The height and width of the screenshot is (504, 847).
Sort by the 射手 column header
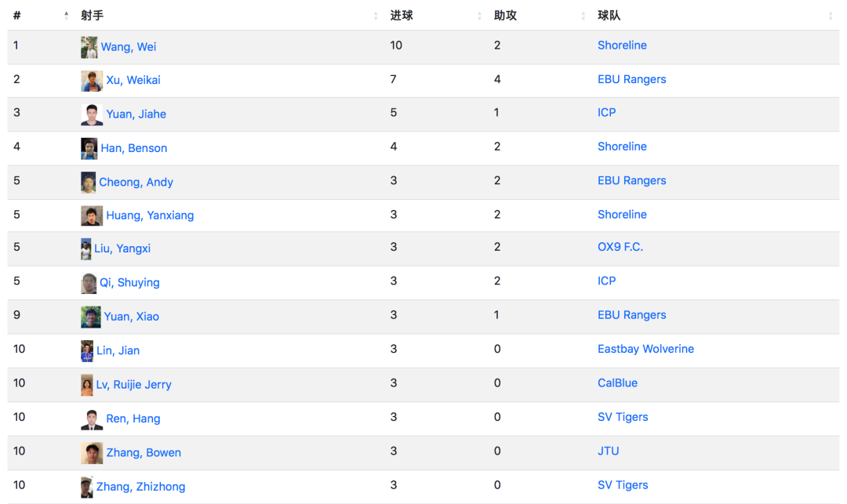pos(376,16)
